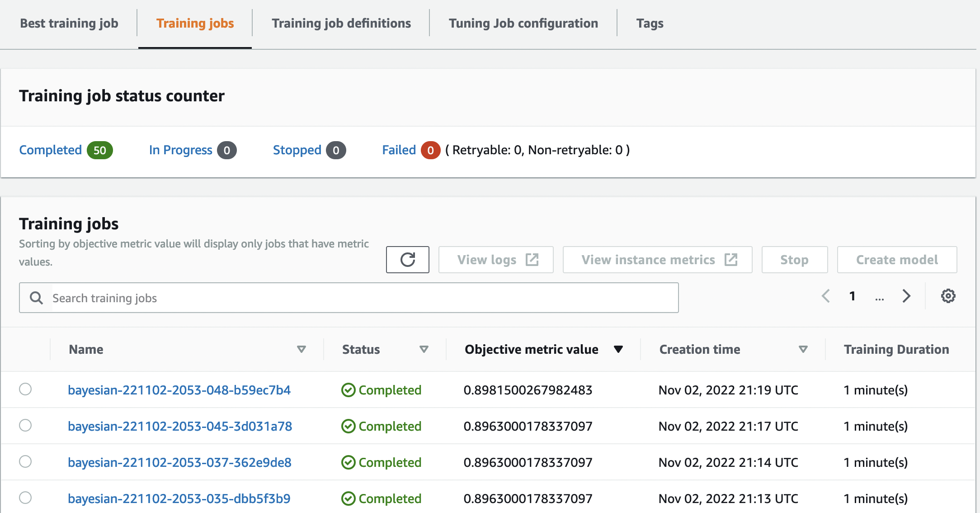980x513 pixels.
Task: Click the search magnifier icon
Action: pyautogui.click(x=36, y=298)
